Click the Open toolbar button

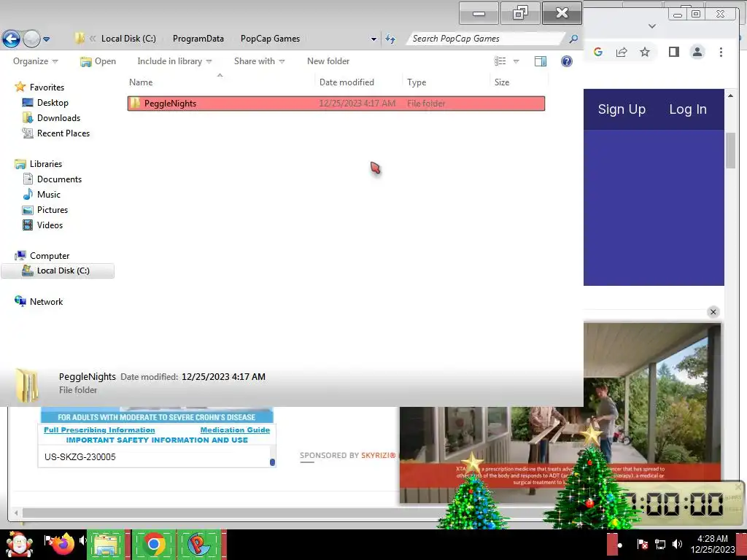tap(98, 61)
